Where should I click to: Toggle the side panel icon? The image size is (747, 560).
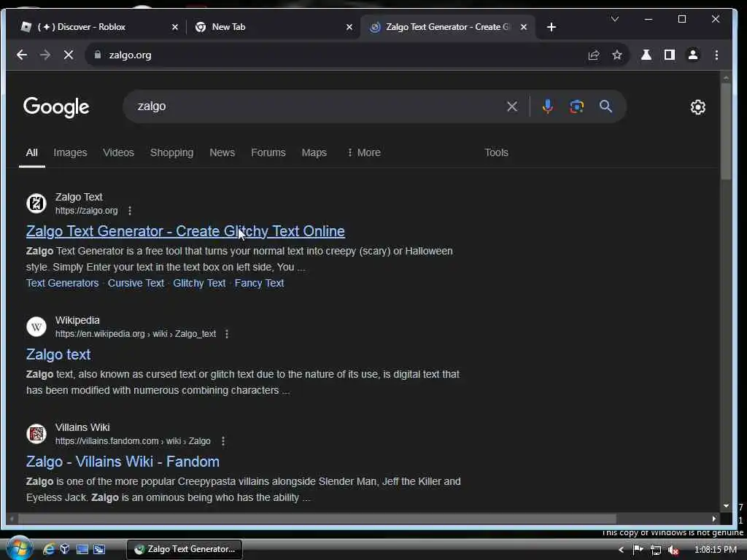point(670,55)
